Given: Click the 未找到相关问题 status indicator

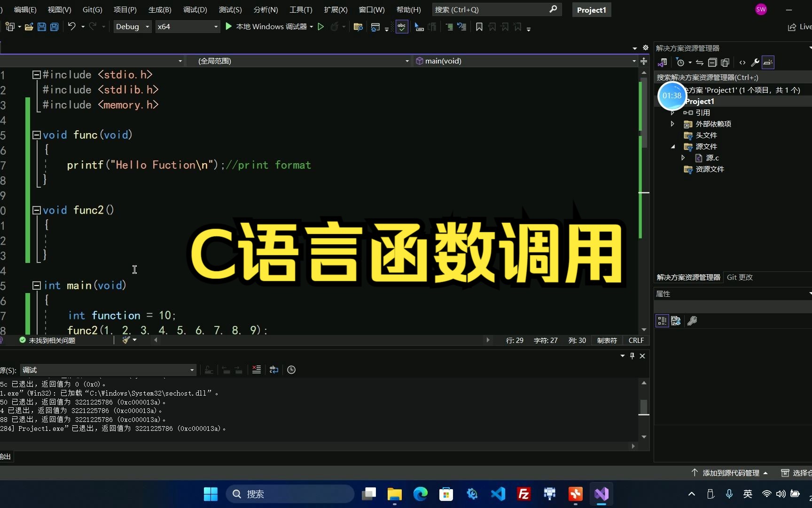Looking at the screenshot, I should (47, 340).
